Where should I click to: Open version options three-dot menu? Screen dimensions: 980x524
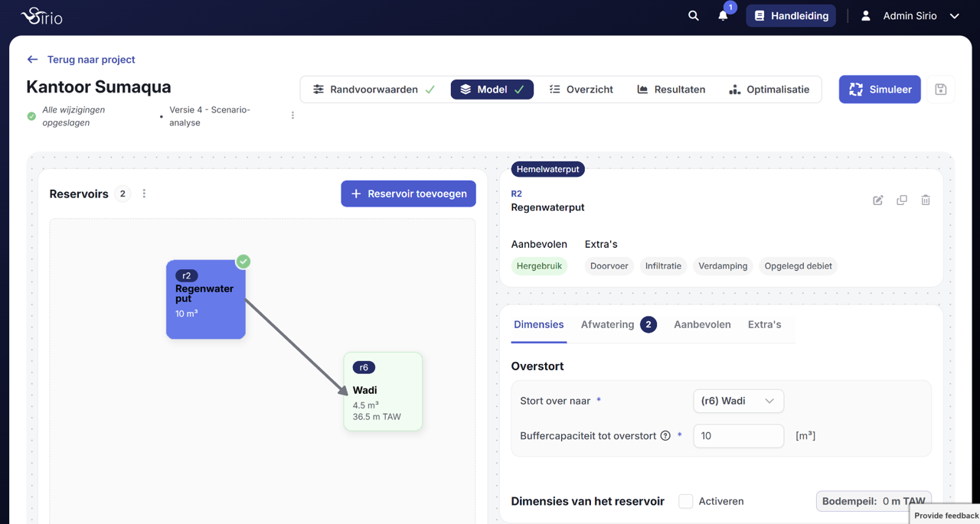tap(292, 116)
